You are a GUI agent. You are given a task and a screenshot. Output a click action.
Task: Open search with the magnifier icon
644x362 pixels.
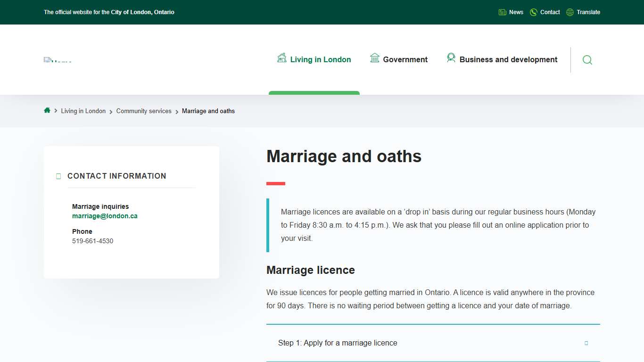587,60
